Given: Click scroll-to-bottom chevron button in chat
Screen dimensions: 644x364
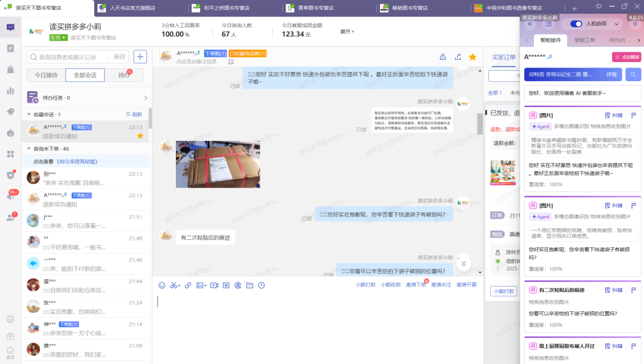Looking at the screenshot, I should [463, 263].
